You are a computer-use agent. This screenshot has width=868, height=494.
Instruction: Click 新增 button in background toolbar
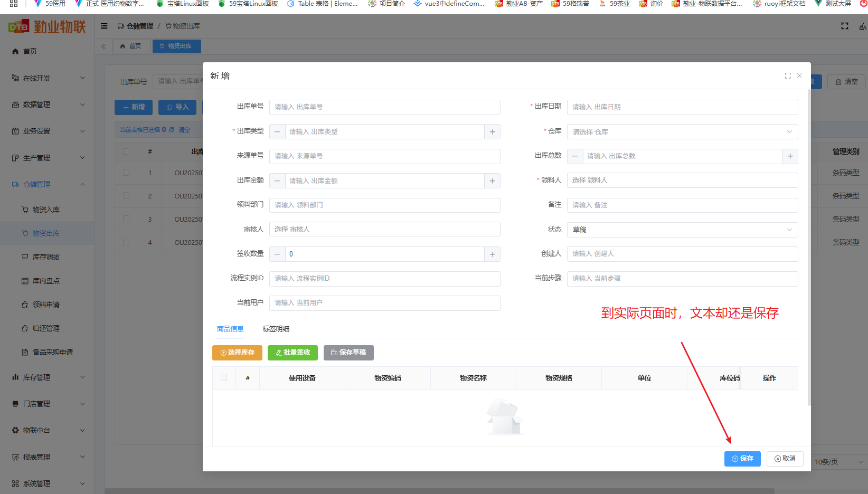click(134, 107)
